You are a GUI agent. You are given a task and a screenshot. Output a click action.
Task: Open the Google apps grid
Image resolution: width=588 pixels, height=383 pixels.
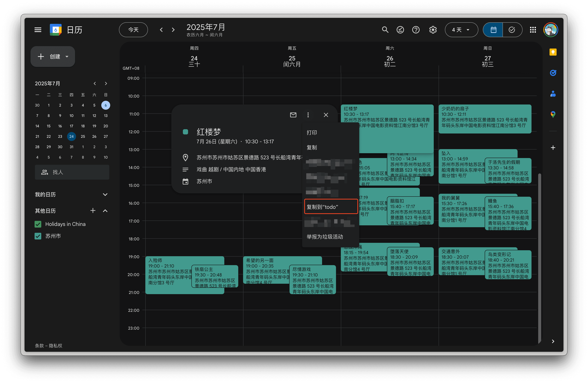click(533, 30)
